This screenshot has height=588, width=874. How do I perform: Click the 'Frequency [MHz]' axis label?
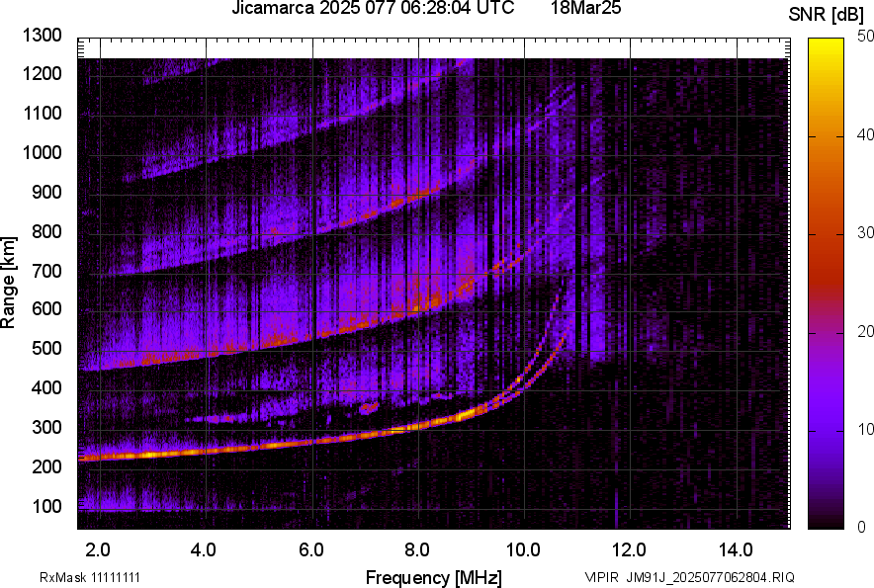pos(434,577)
